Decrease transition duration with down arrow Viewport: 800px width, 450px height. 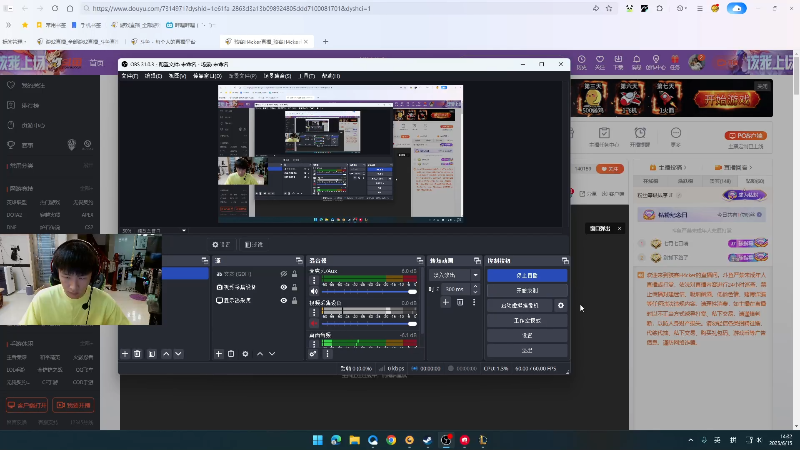(x=476, y=291)
